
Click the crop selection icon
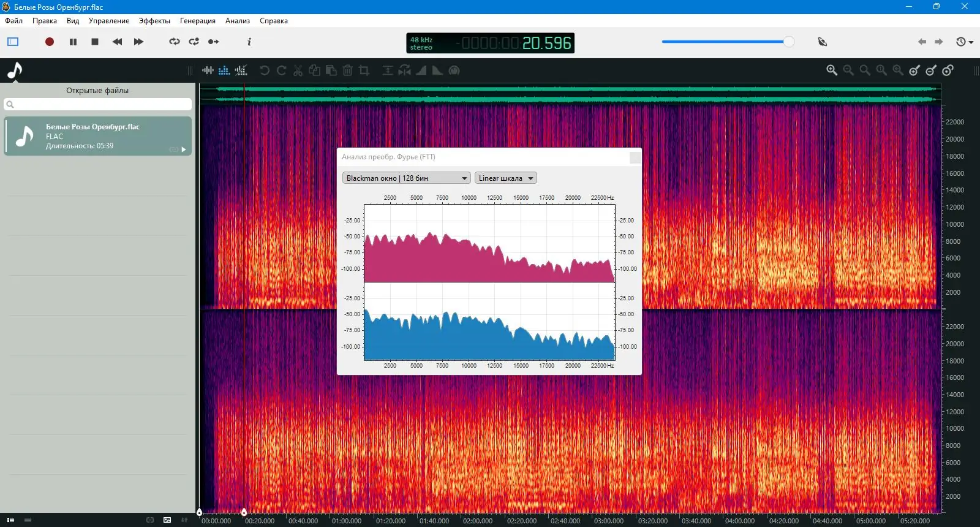click(x=364, y=70)
